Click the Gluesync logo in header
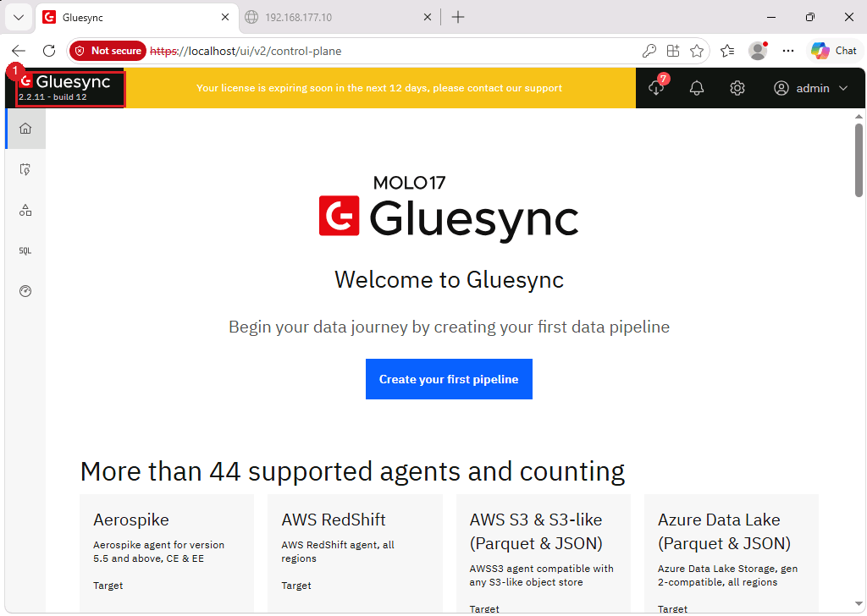Screen dimensions: 867x616 [x=65, y=82]
